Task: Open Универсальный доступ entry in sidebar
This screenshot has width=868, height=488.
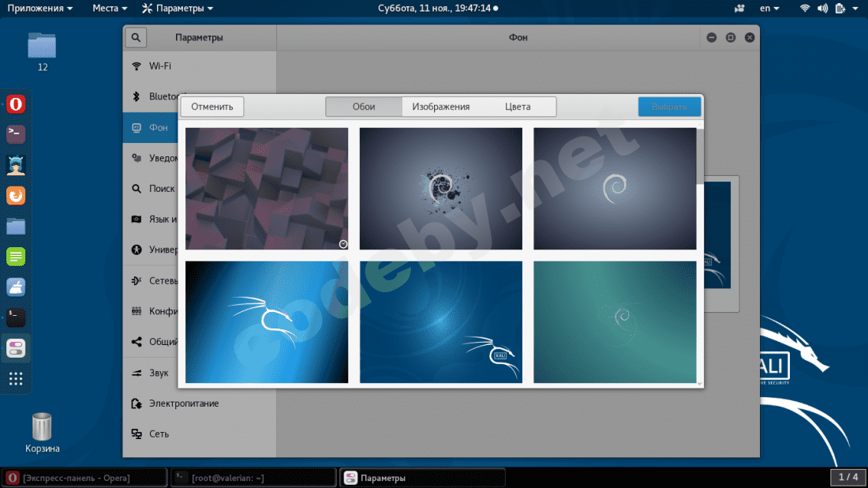Action: (x=151, y=250)
